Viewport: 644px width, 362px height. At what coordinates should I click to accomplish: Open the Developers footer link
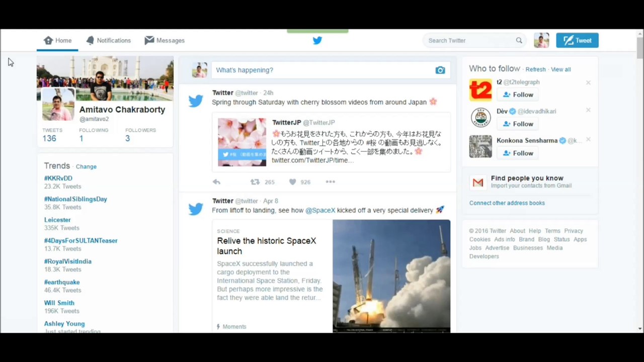click(484, 256)
